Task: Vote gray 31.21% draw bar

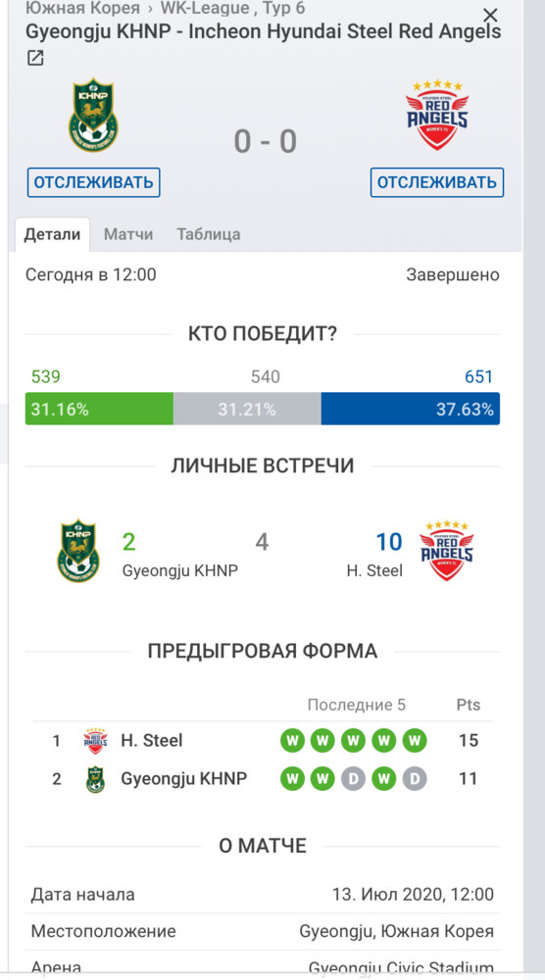Action: (x=247, y=409)
